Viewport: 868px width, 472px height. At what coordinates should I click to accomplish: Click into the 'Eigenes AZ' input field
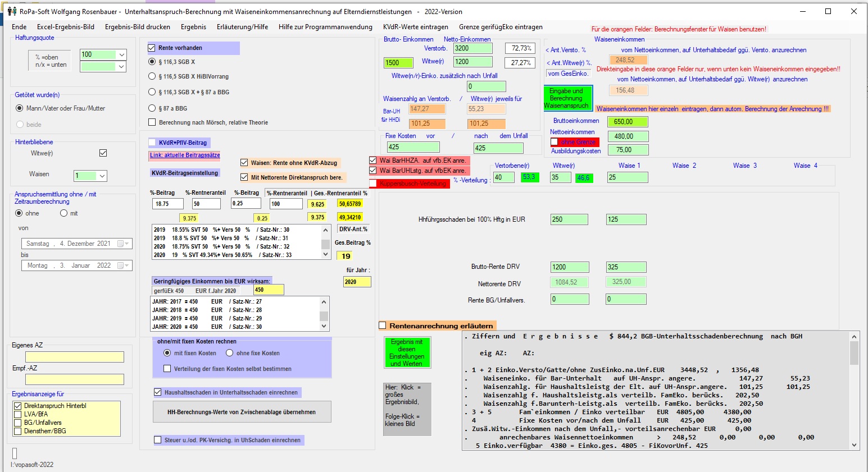point(74,357)
